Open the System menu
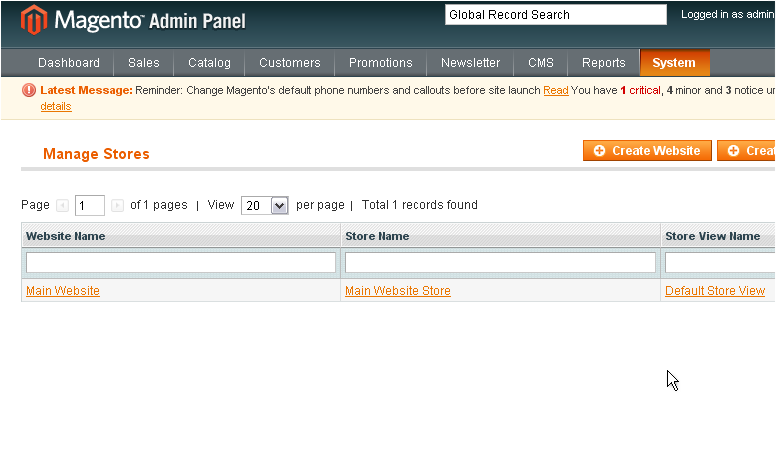 coord(675,63)
